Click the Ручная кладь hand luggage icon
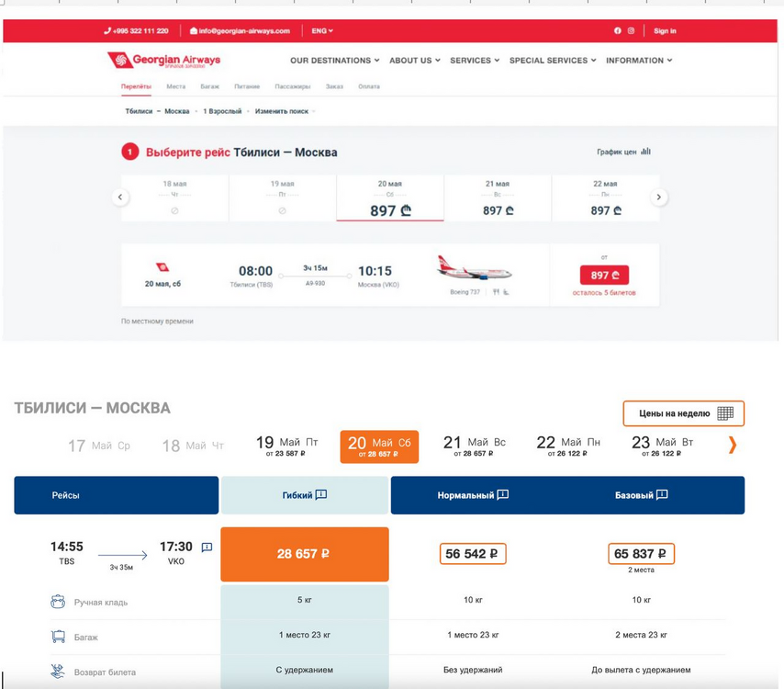The image size is (784, 689). click(x=58, y=602)
